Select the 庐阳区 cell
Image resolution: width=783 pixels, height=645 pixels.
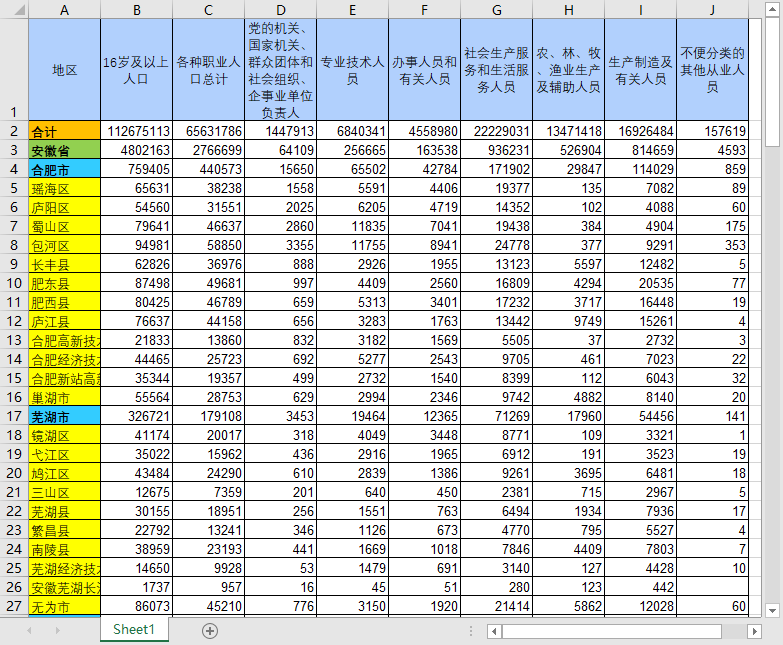pyautogui.click(x=64, y=207)
